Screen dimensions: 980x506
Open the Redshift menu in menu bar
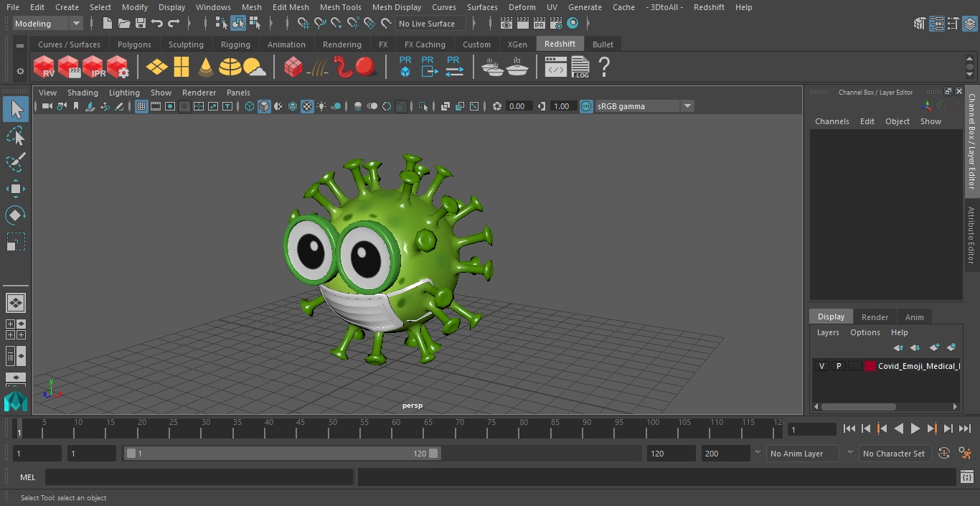[x=709, y=7]
